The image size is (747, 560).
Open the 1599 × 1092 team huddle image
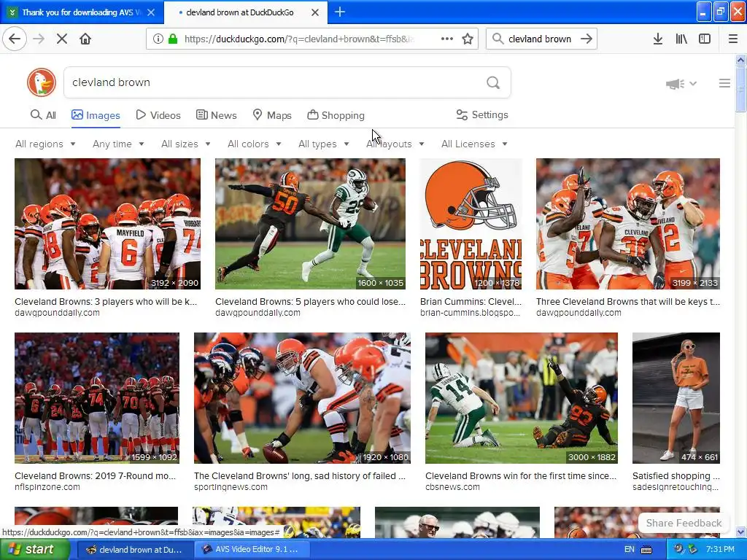coord(97,398)
